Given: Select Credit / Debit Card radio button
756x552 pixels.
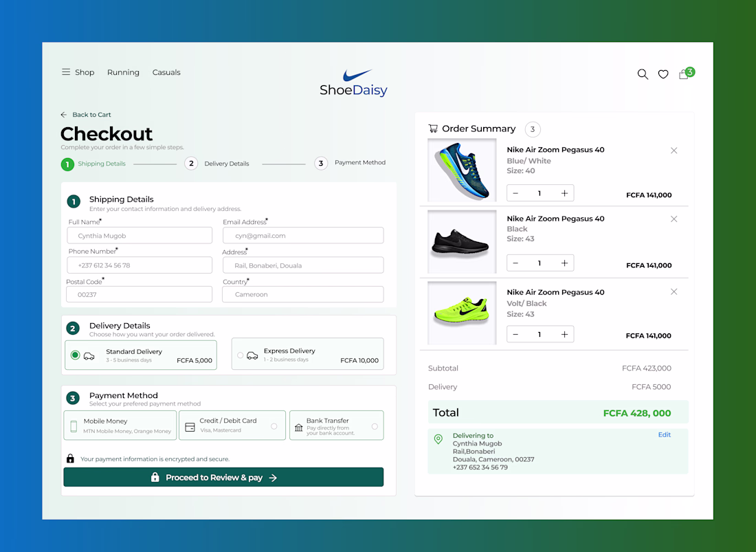Looking at the screenshot, I should coord(274,426).
